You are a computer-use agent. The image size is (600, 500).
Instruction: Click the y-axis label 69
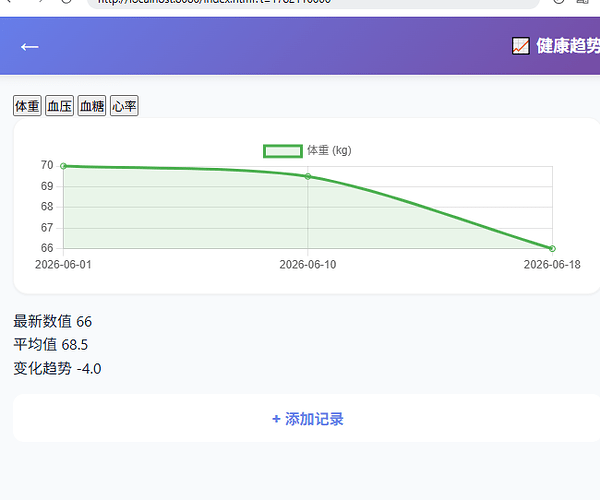pos(47,186)
